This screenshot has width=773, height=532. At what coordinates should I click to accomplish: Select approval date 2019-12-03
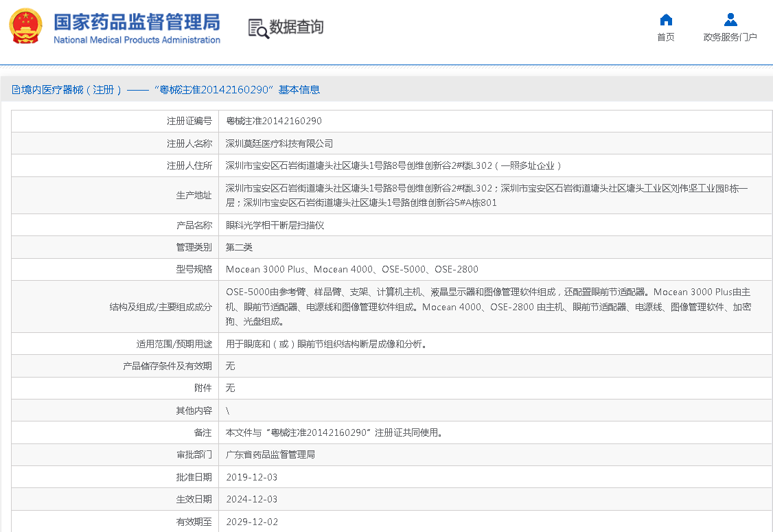pyautogui.click(x=251, y=477)
